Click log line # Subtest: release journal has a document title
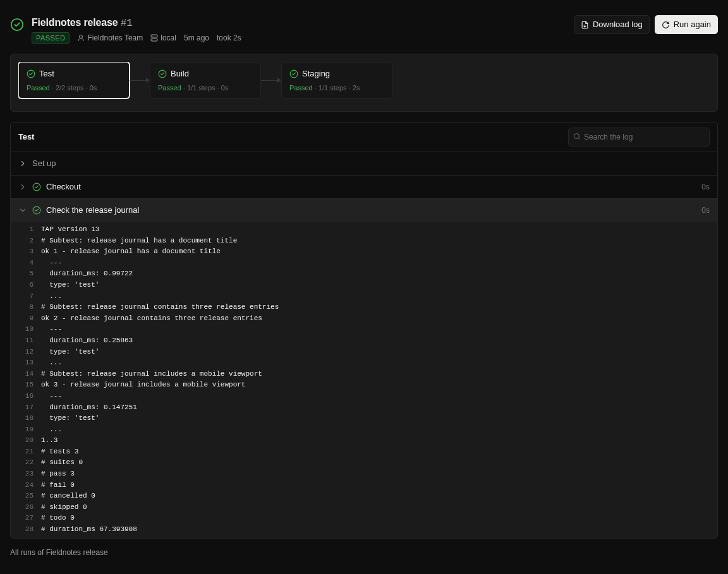The height and width of the screenshot is (574, 728). [139, 241]
